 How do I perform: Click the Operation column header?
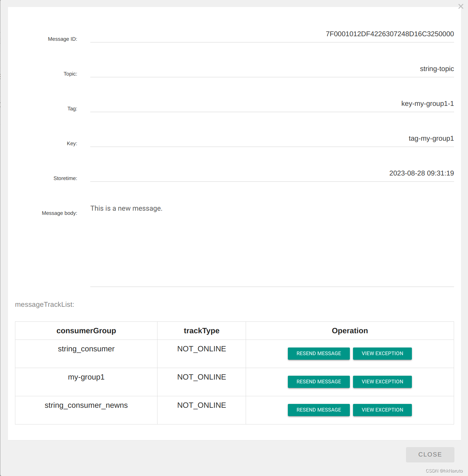[x=350, y=330]
